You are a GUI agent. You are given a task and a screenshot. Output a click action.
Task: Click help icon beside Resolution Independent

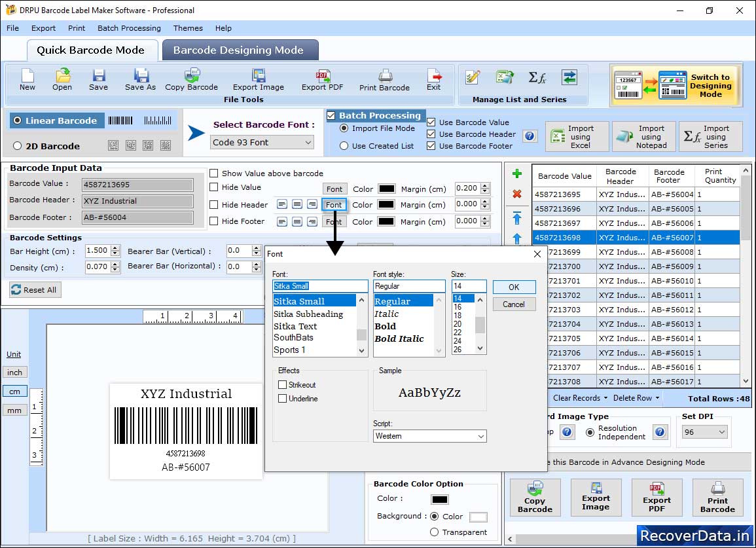pyautogui.click(x=660, y=432)
